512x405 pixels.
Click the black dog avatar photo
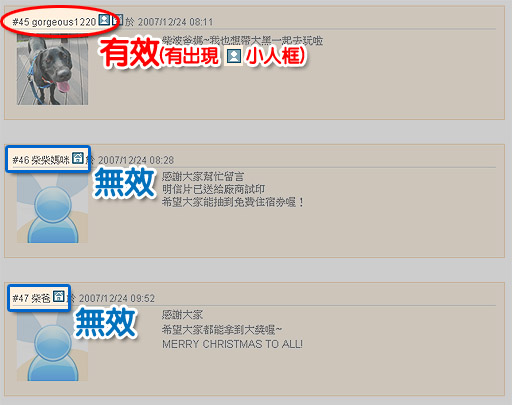52,70
